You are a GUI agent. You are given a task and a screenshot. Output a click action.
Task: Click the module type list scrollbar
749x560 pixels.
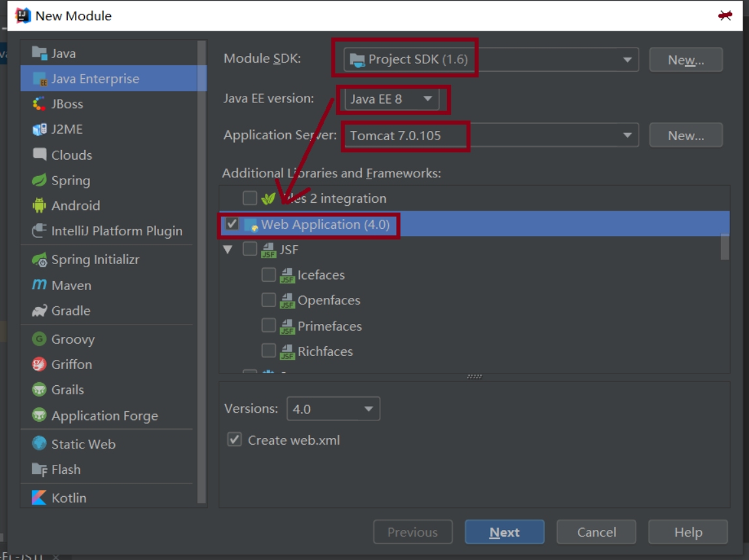click(x=202, y=272)
